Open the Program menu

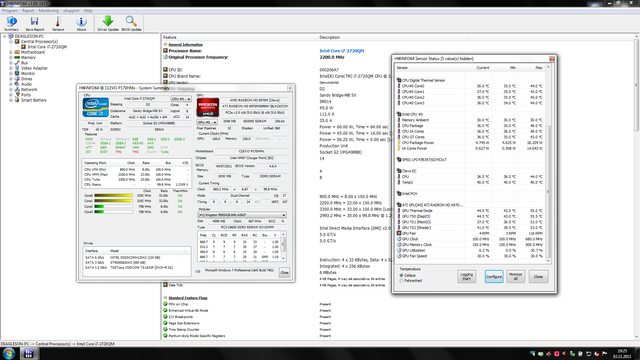click(x=10, y=11)
